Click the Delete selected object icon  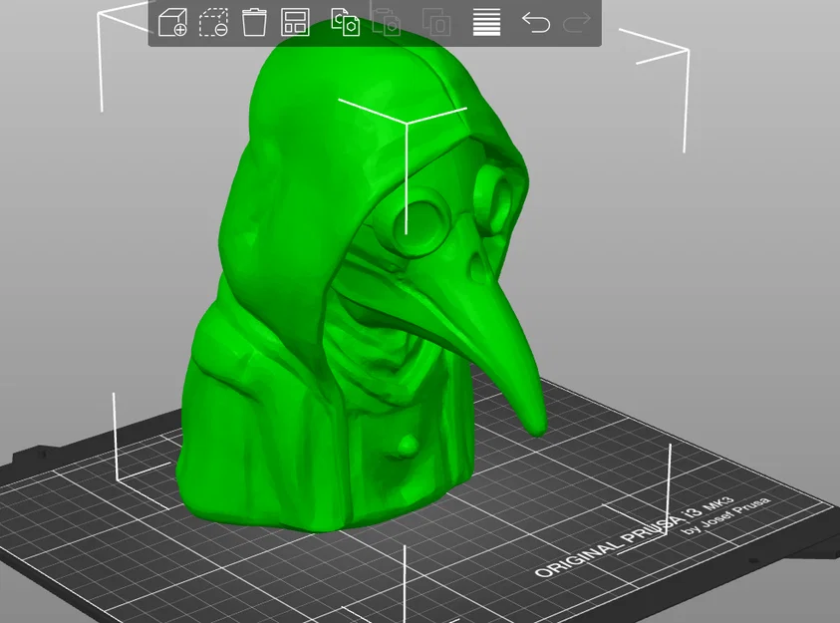pyautogui.click(x=213, y=23)
